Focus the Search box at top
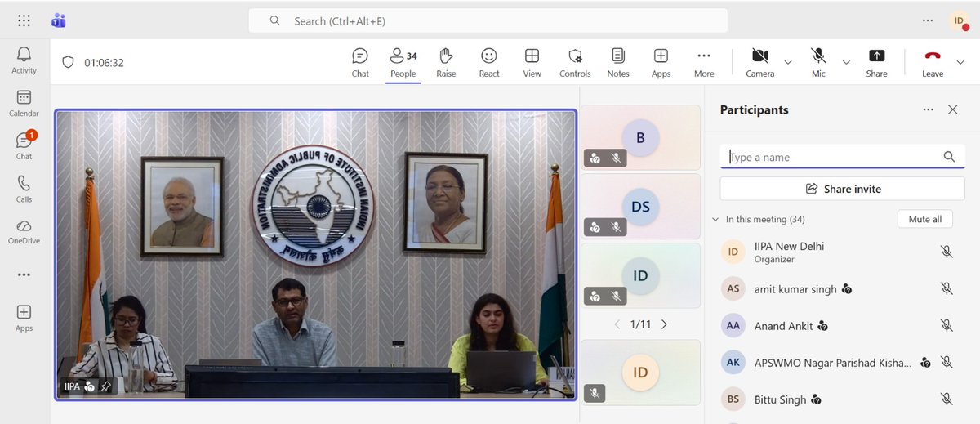This screenshot has width=980, height=424. pyautogui.click(x=488, y=20)
